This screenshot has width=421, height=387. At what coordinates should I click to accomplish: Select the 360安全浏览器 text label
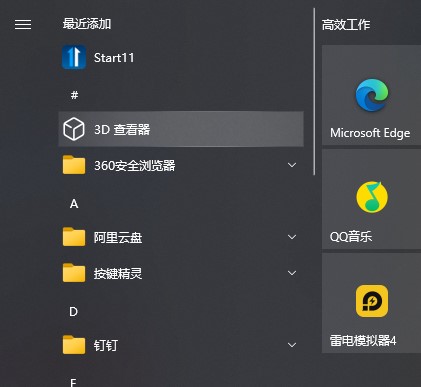point(134,165)
